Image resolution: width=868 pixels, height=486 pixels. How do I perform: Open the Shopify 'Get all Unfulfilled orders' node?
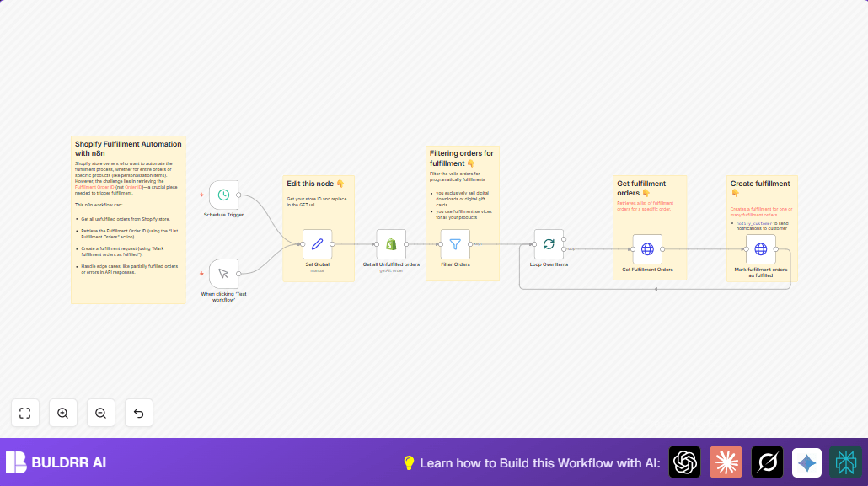(391, 244)
